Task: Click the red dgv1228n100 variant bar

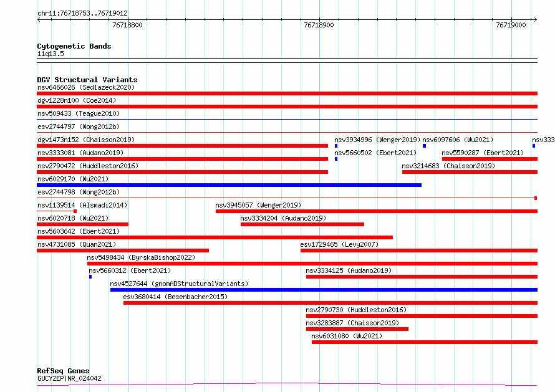Action: [x=287, y=107]
